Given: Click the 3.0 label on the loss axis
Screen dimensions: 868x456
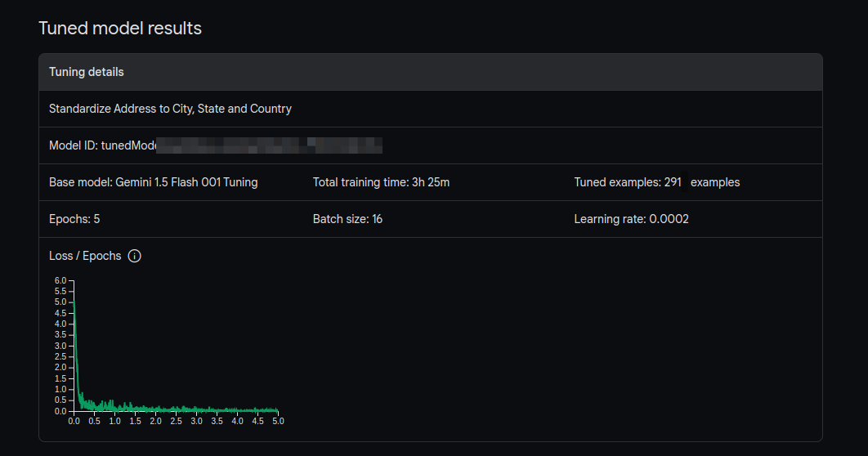Looking at the screenshot, I should pyautogui.click(x=60, y=346).
